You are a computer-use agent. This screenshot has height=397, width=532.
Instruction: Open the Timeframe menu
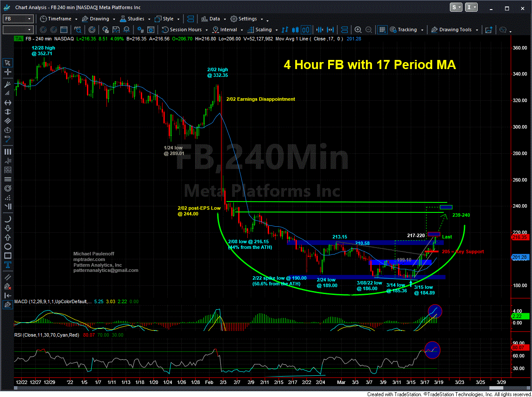click(59, 19)
